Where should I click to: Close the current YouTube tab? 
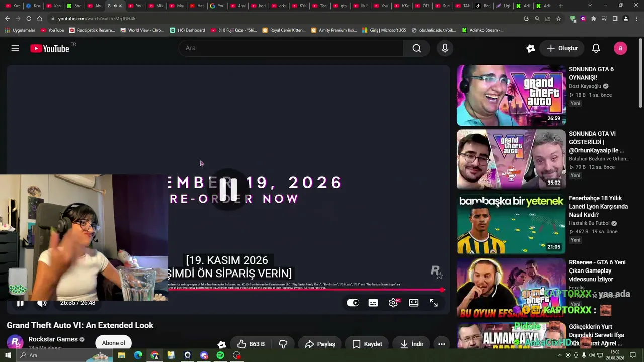coord(120,6)
